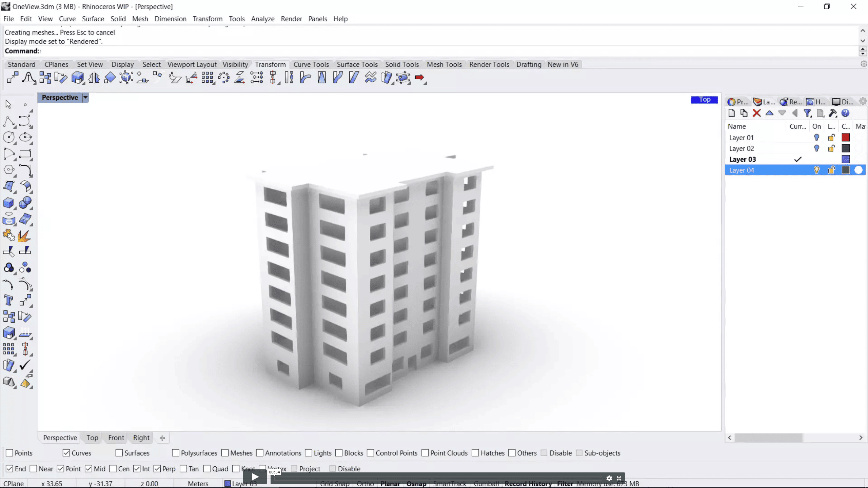Open the Layer 03 status bar dropdown

click(241, 484)
